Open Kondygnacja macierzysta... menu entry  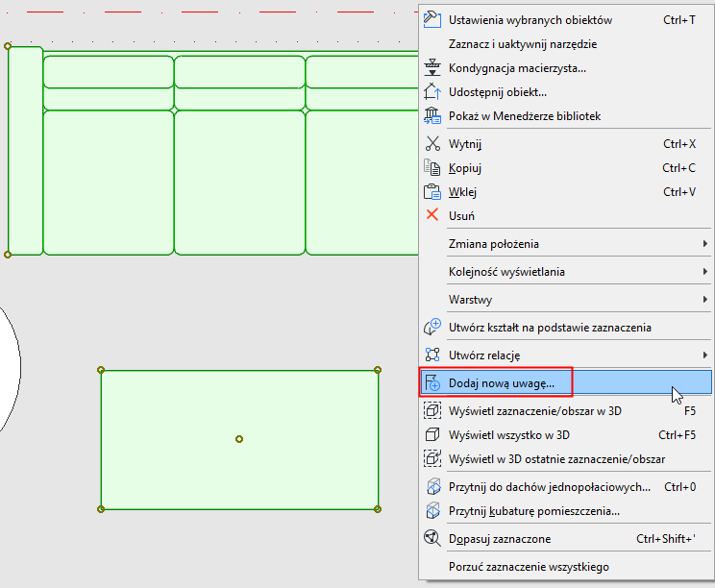tap(565, 68)
